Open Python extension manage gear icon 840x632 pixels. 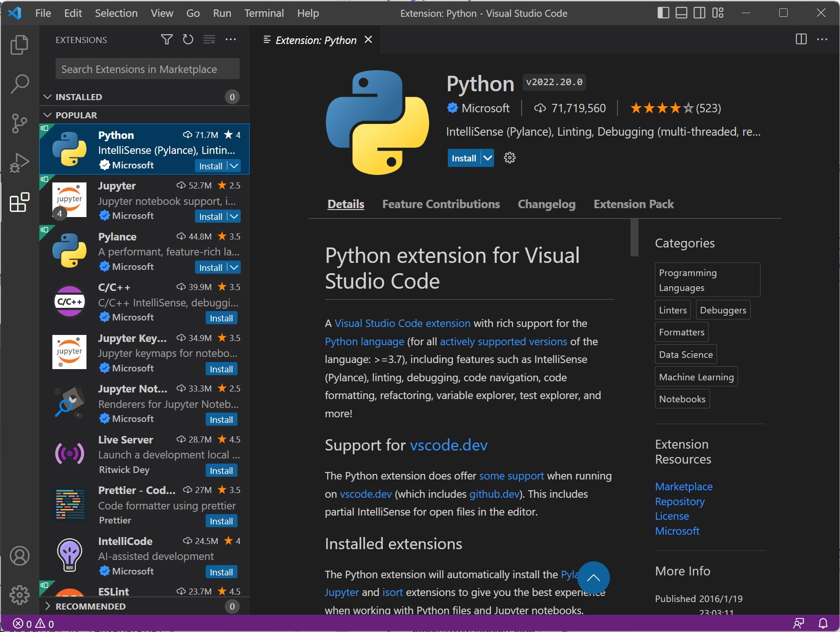[510, 158]
